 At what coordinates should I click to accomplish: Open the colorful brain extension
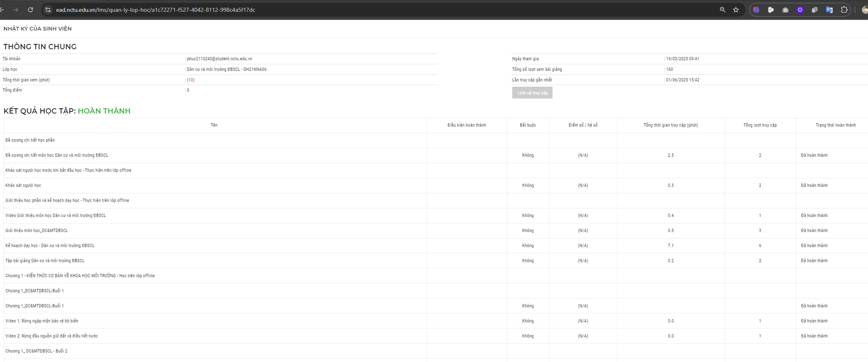(756, 10)
